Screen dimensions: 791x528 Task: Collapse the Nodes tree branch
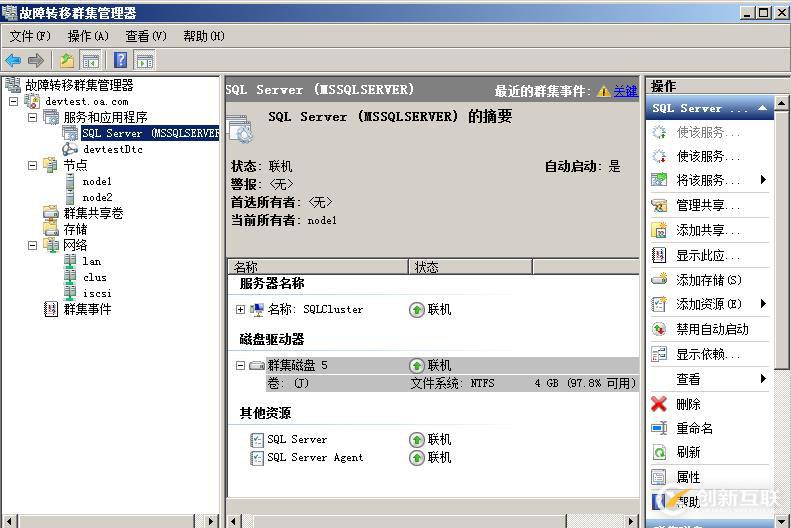tap(32, 165)
